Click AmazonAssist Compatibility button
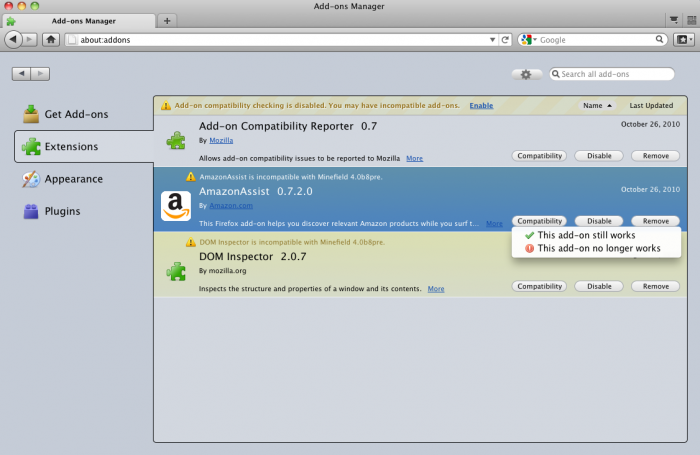700x455 pixels. (539, 221)
